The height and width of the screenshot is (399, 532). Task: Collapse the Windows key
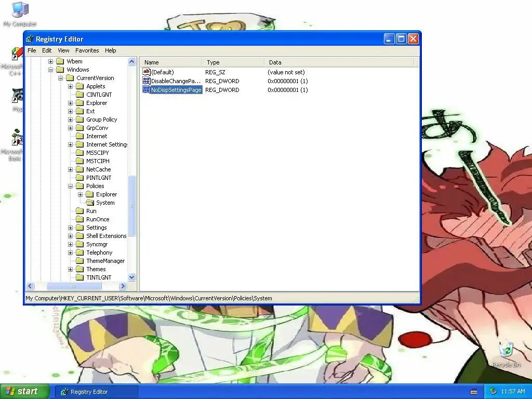[x=50, y=70]
